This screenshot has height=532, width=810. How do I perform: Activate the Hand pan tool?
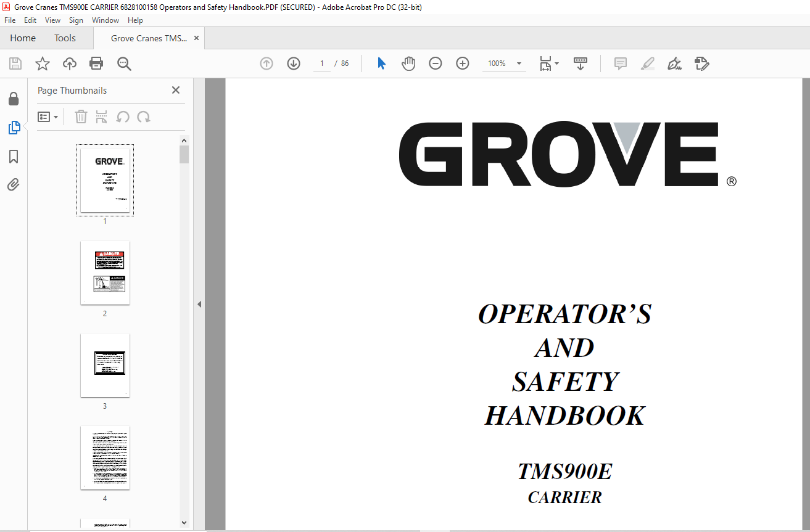coord(408,63)
